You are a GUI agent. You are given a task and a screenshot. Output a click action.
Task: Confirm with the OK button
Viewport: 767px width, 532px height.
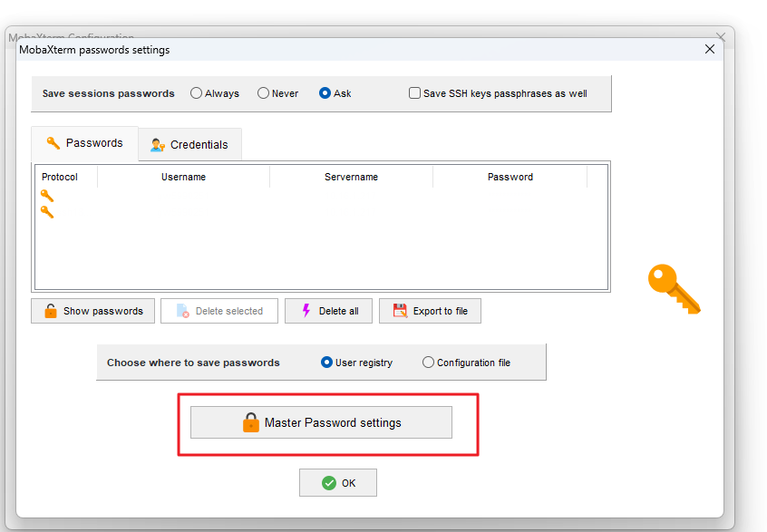coord(338,483)
